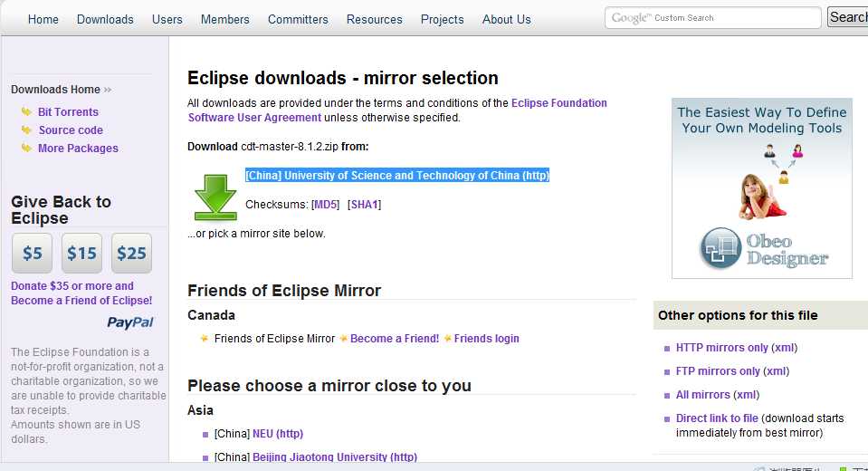This screenshot has height=471, width=868.
Task: Donate with the $25 button
Action: (132, 254)
